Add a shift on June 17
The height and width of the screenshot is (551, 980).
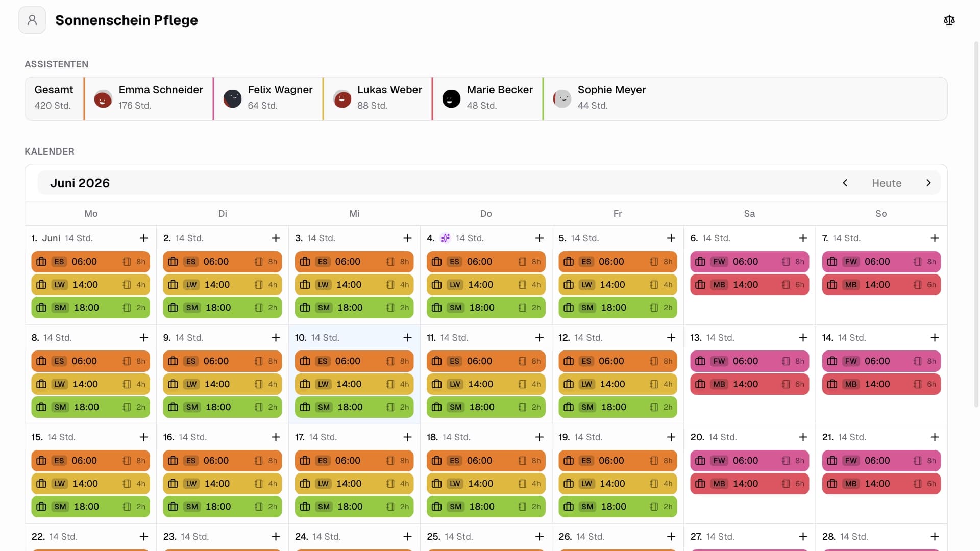pos(407,437)
